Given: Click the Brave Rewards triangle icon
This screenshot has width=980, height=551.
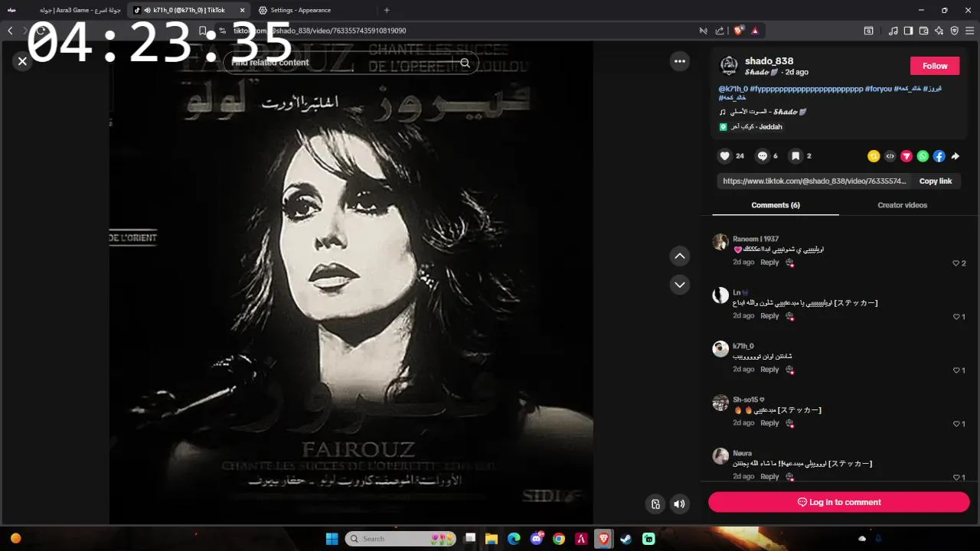Looking at the screenshot, I should [755, 31].
